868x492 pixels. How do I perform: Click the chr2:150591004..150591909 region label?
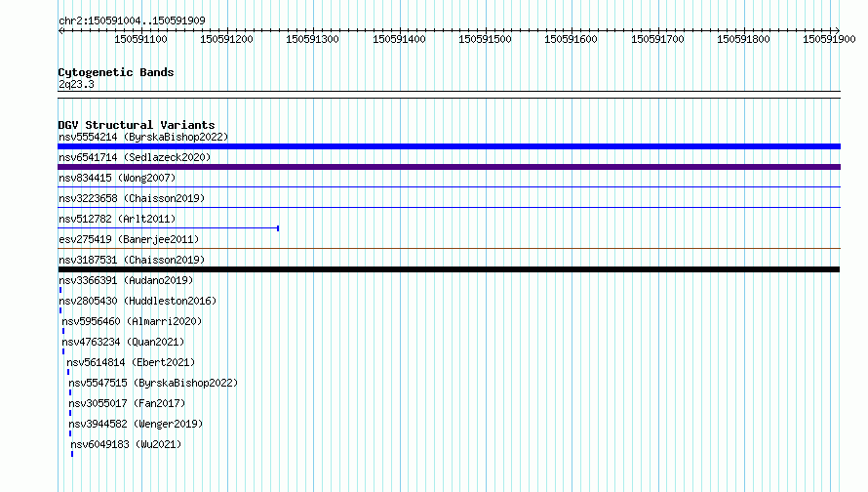point(132,20)
